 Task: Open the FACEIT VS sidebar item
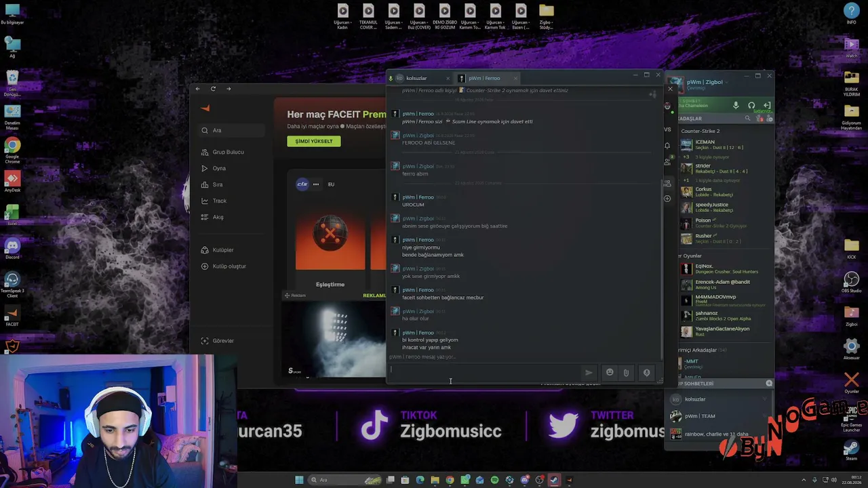tap(667, 129)
